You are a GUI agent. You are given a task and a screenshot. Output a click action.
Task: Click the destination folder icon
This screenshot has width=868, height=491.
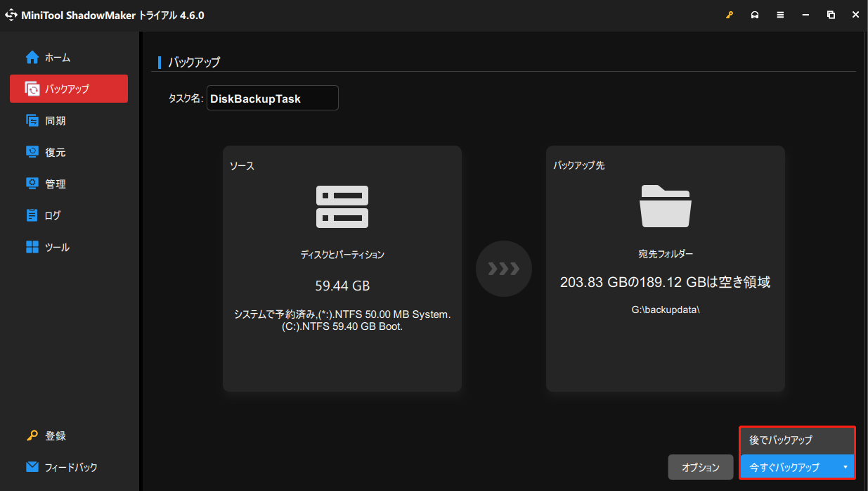(665, 205)
